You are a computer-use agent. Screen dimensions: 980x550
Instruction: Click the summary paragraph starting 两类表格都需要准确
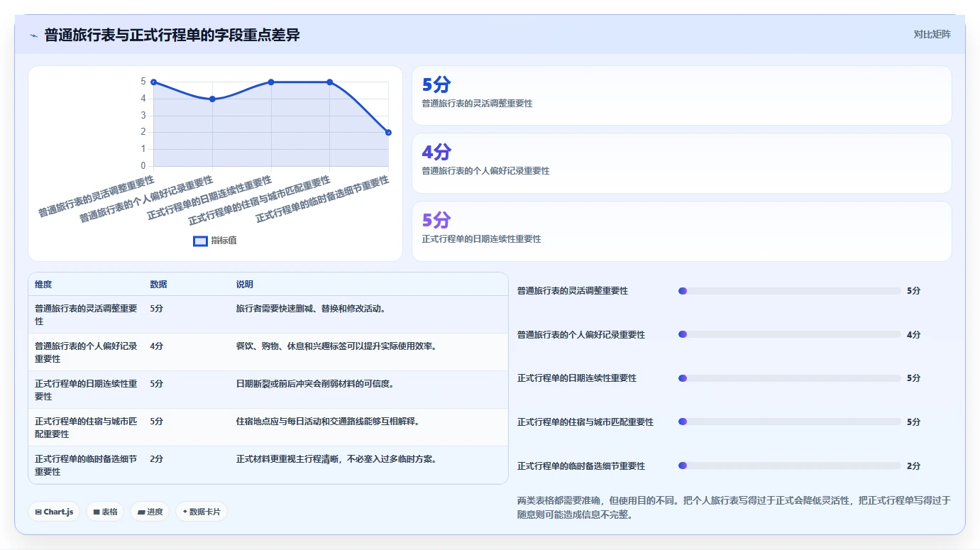734,508
